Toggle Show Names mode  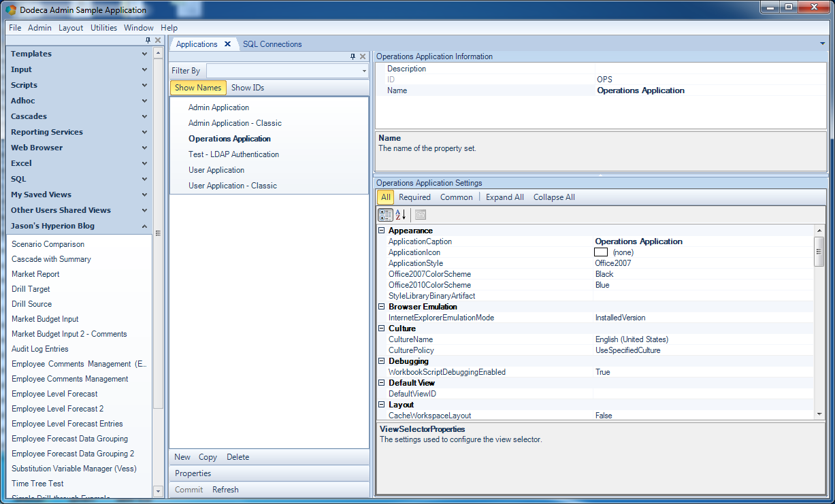198,88
